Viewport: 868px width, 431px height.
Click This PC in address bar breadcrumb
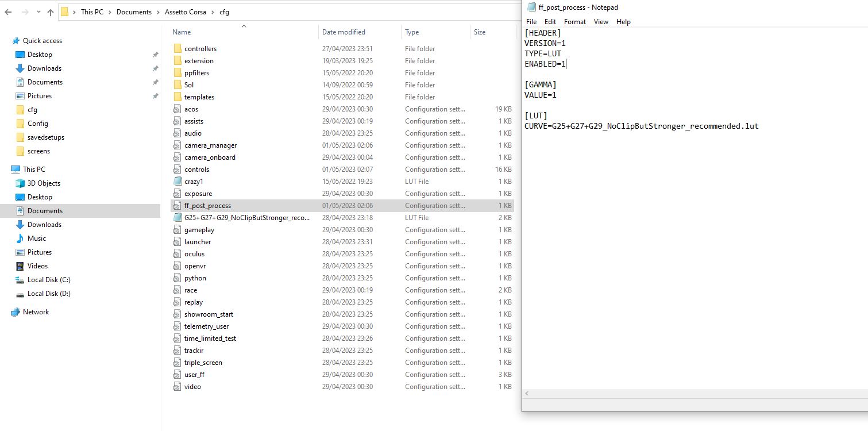(x=92, y=12)
